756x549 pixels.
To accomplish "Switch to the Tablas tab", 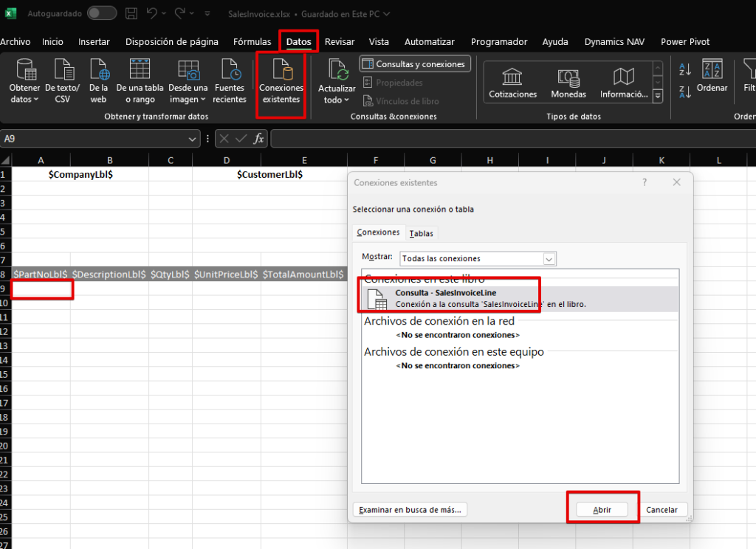I will [421, 232].
